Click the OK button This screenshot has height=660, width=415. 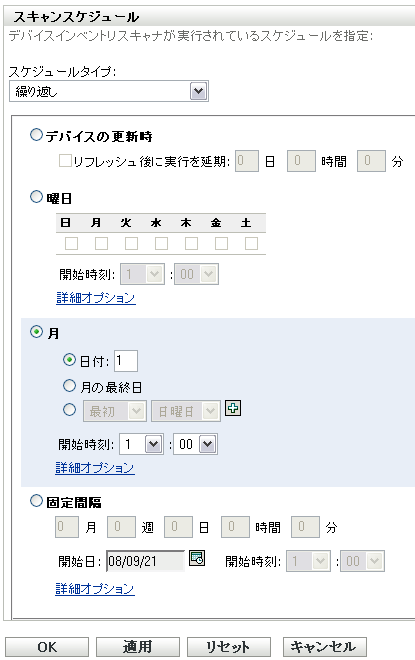[47, 647]
